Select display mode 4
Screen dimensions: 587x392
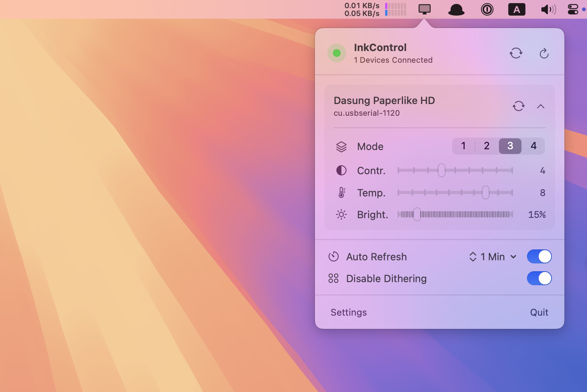[534, 146]
